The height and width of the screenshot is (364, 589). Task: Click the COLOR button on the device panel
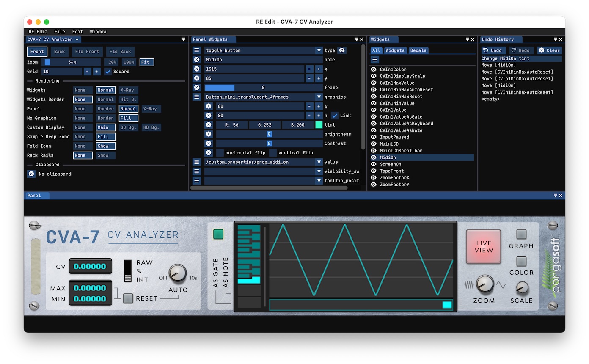(x=522, y=261)
